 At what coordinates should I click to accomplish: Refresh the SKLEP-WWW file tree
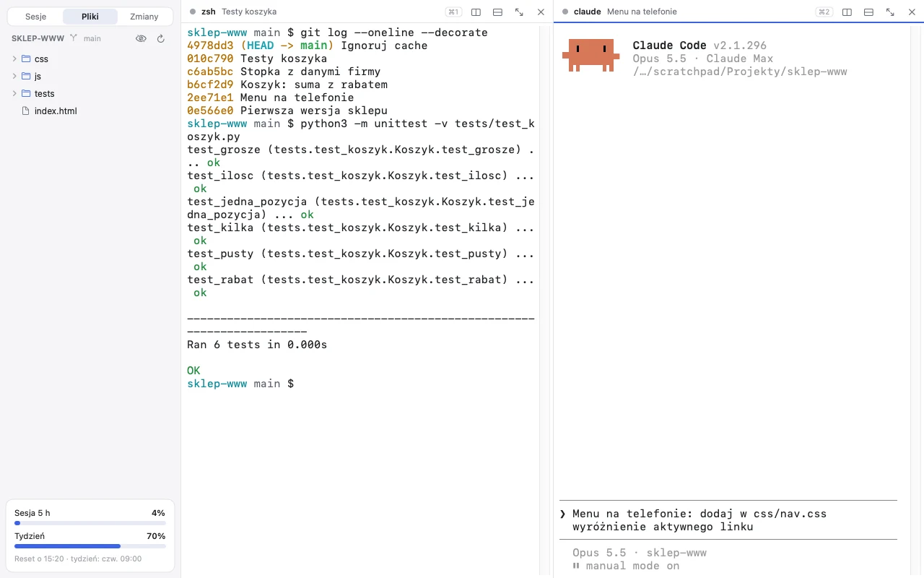click(161, 38)
